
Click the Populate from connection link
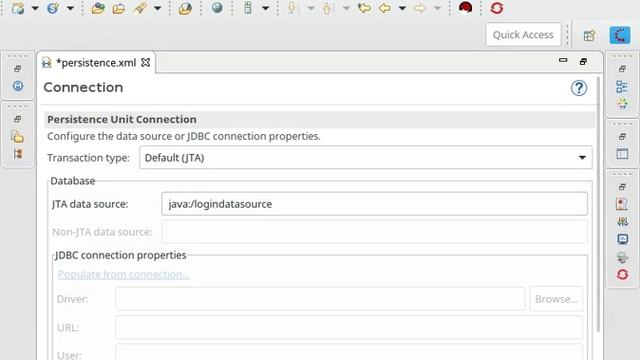pos(124,274)
